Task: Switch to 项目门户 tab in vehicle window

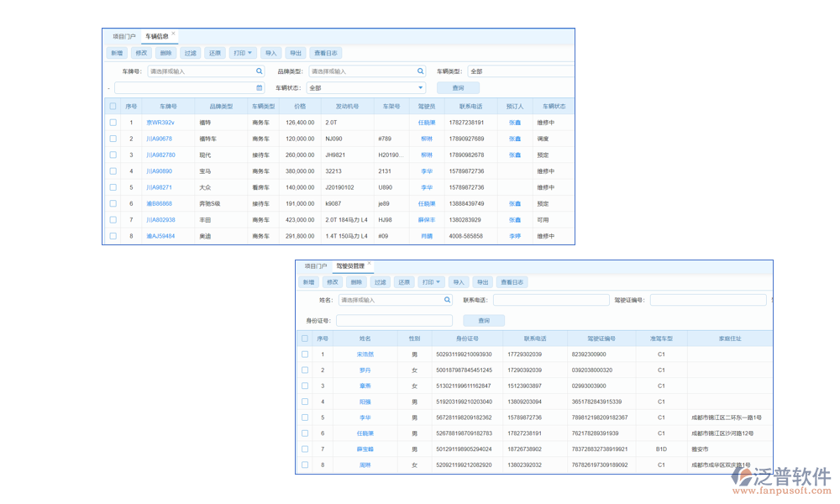Action: 124,37
